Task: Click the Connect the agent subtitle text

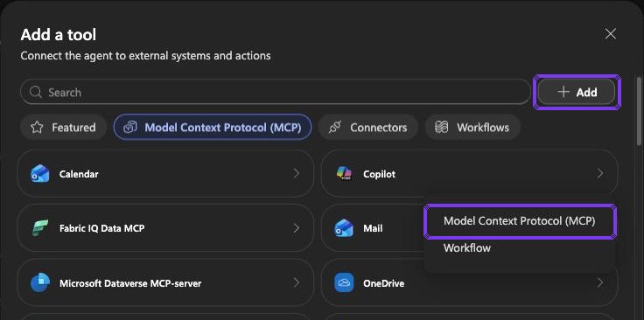Action: pyautogui.click(x=145, y=55)
